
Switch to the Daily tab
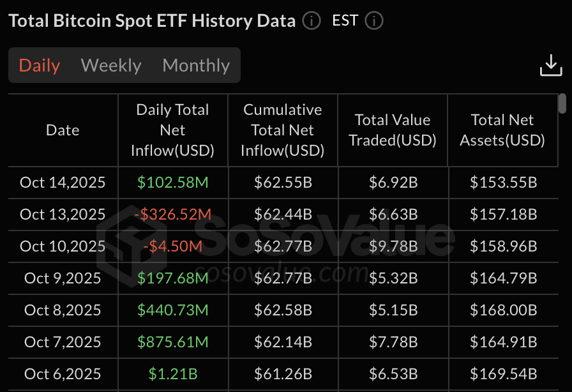pos(40,65)
